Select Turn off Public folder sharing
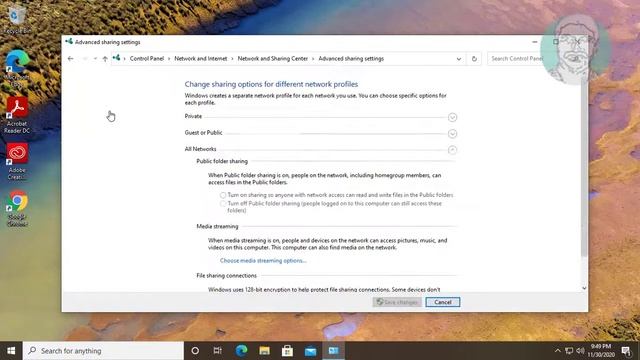The width and height of the screenshot is (640, 360). coord(223,204)
